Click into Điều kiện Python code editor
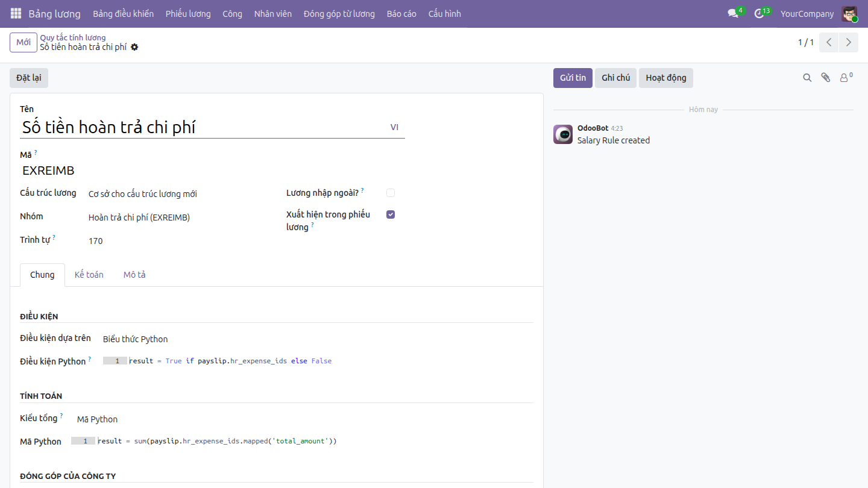868x488 pixels. (x=318, y=361)
